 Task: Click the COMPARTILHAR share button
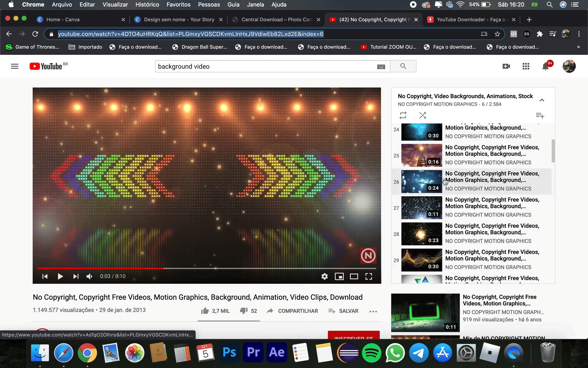(x=293, y=311)
